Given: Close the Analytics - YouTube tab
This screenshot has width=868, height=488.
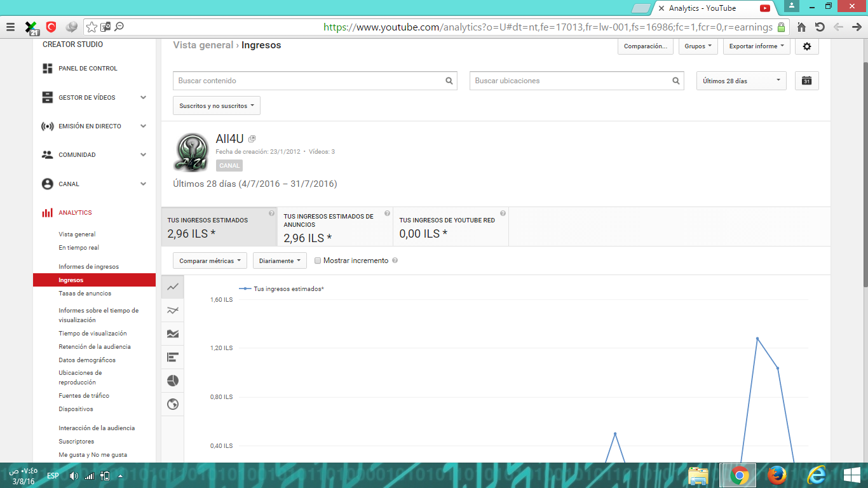Looking at the screenshot, I should 661,8.
